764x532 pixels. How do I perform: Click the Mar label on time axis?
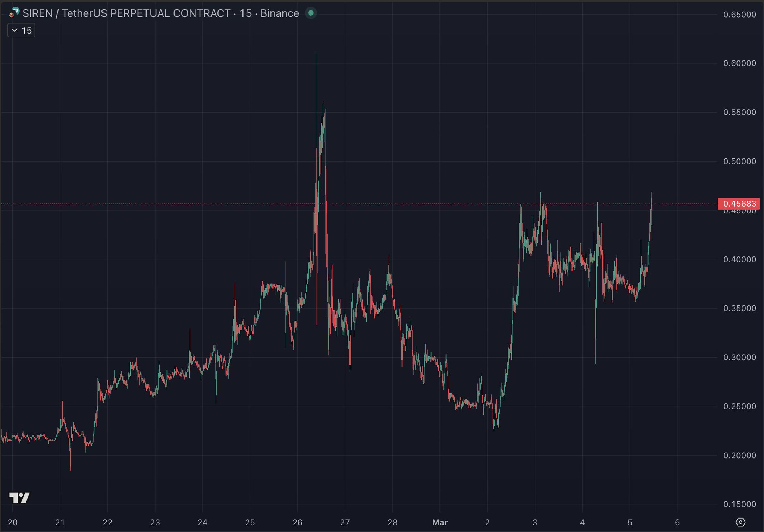pyautogui.click(x=440, y=522)
